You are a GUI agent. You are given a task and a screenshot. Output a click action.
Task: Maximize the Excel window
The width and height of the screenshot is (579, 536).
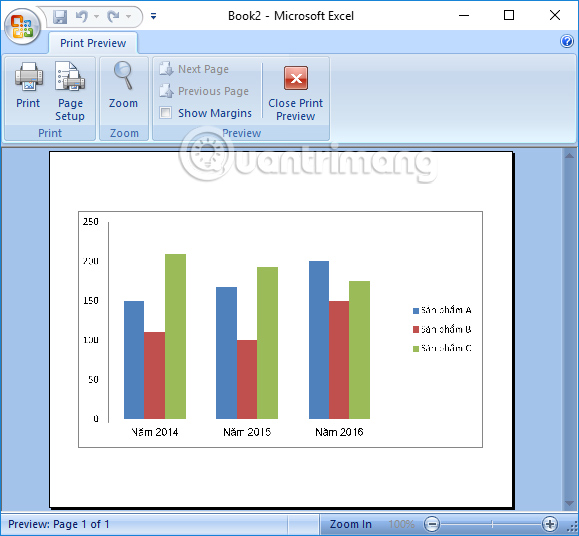[x=509, y=16]
